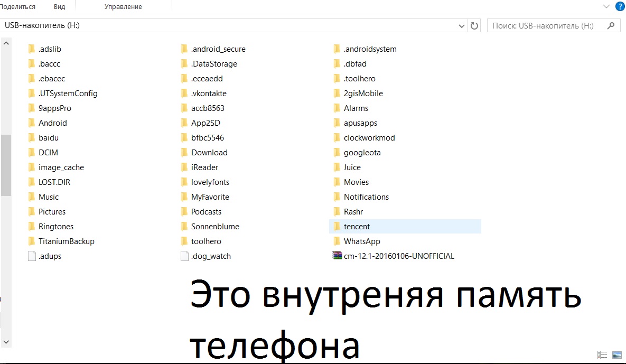The image size is (626, 364).
Task: Open the Вид ribbon tab
Action: pos(60,7)
